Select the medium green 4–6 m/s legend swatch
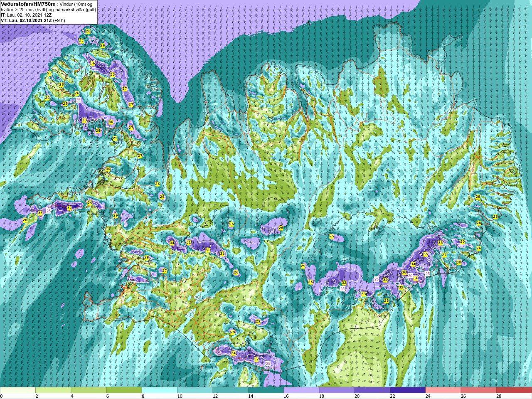Image resolution: width=532 pixels, height=399 pixels. click(x=89, y=390)
